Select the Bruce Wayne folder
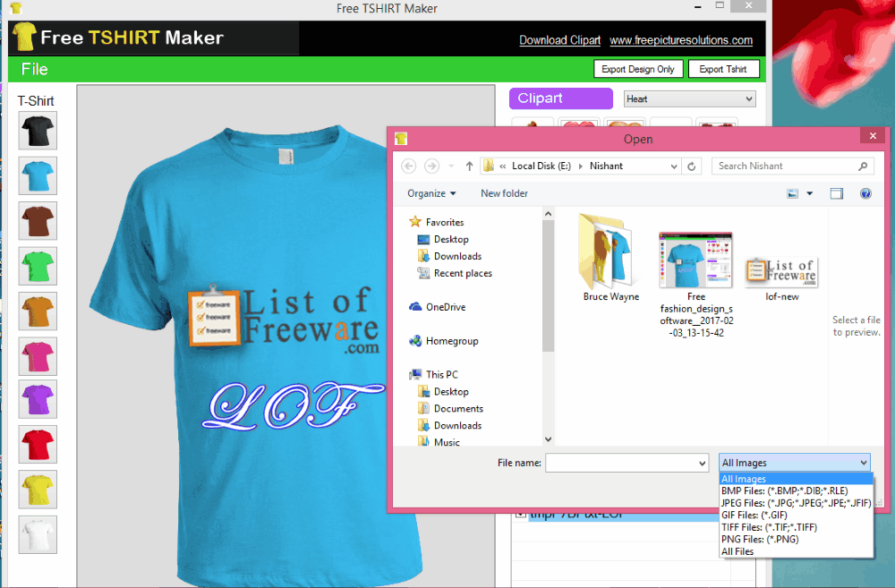The image size is (895, 588). pos(610,258)
